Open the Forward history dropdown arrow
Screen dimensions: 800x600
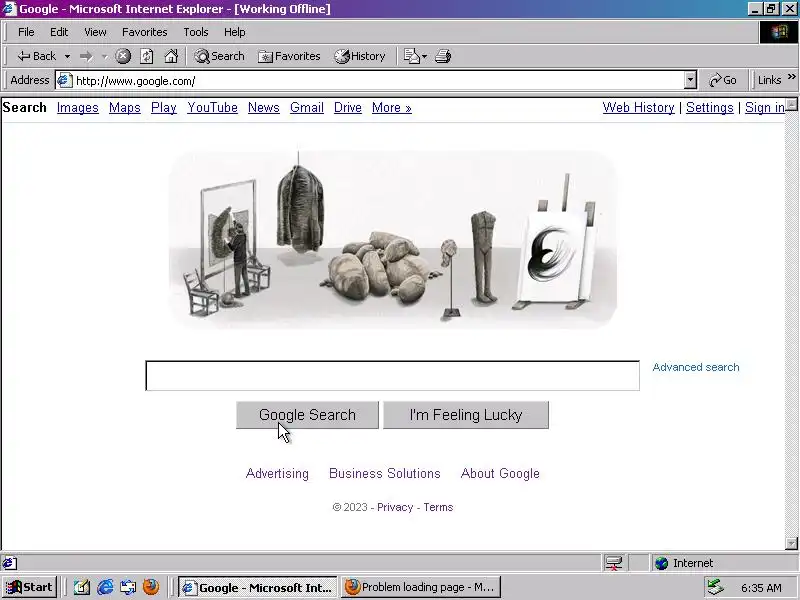pyautogui.click(x=104, y=57)
